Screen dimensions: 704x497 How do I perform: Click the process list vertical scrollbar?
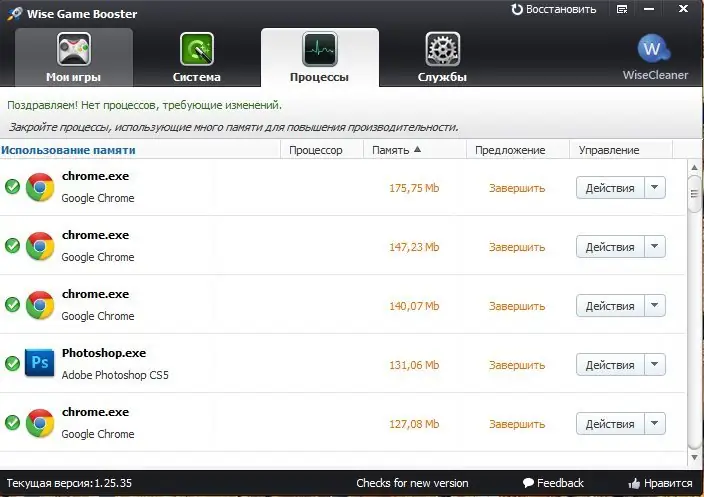click(694, 300)
